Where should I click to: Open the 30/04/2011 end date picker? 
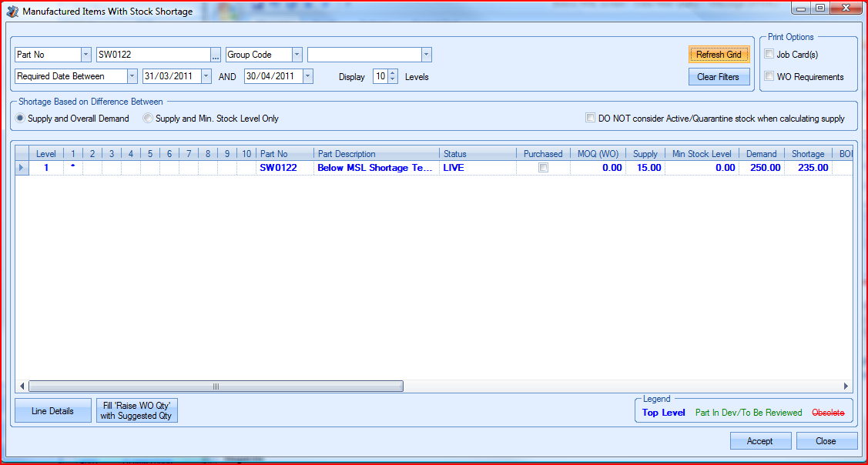(307, 76)
